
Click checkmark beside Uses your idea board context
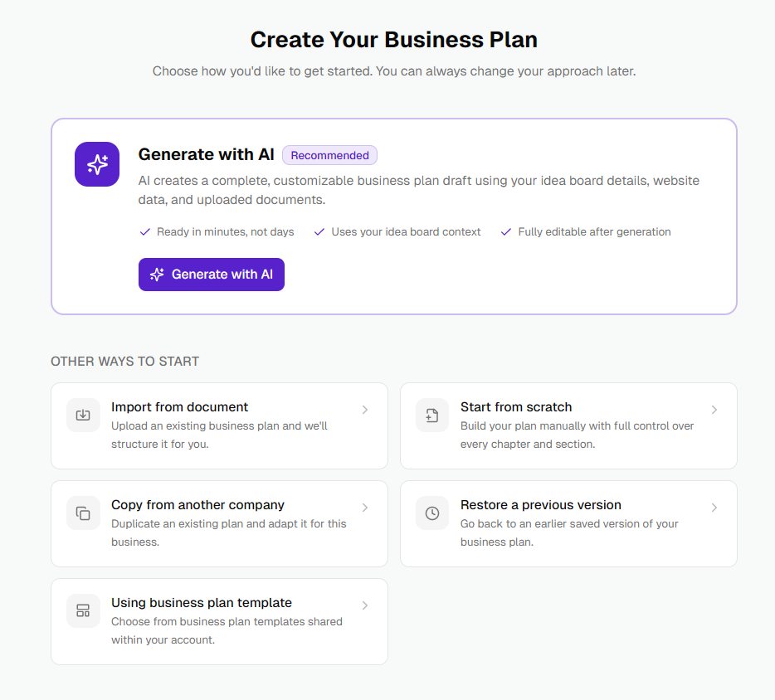pos(319,231)
